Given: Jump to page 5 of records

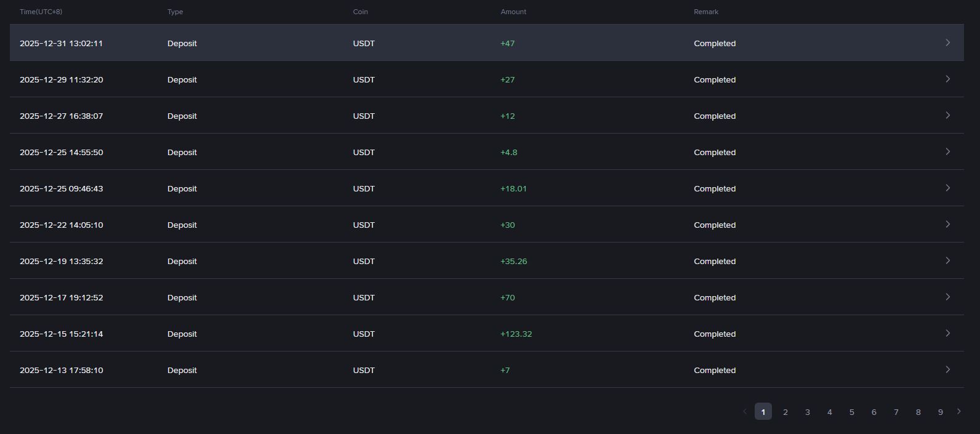Looking at the screenshot, I should [852, 412].
